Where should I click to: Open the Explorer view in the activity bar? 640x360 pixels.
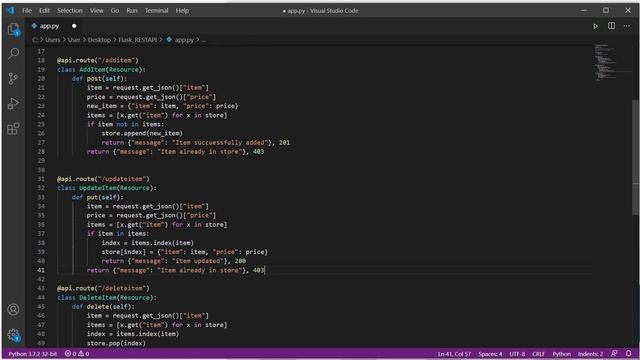coord(13,29)
